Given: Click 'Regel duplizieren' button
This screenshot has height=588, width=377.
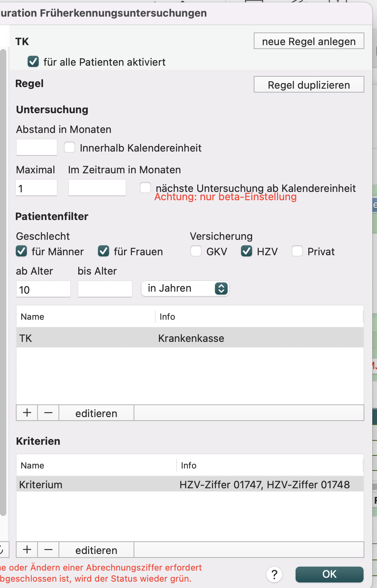Looking at the screenshot, I should (x=309, y=85).
